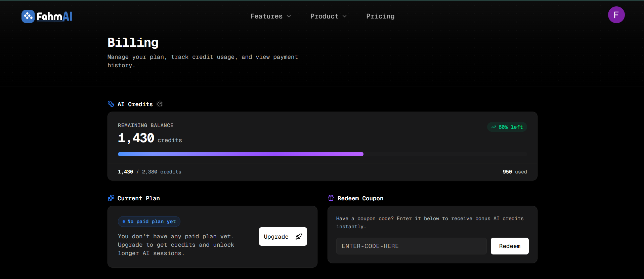
Task: Click the 60% left badge
Action: coord(507,127)
